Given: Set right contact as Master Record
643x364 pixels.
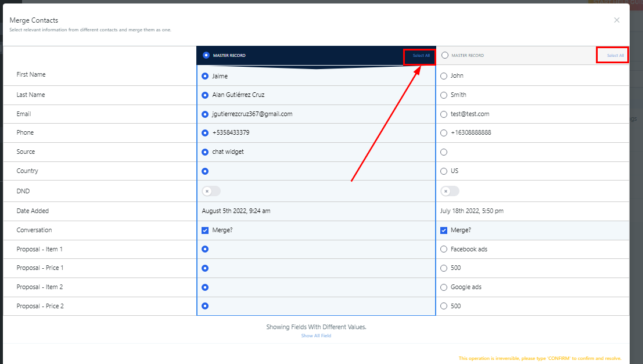Looking at the screenshot, I should click(x=445, y=56).
